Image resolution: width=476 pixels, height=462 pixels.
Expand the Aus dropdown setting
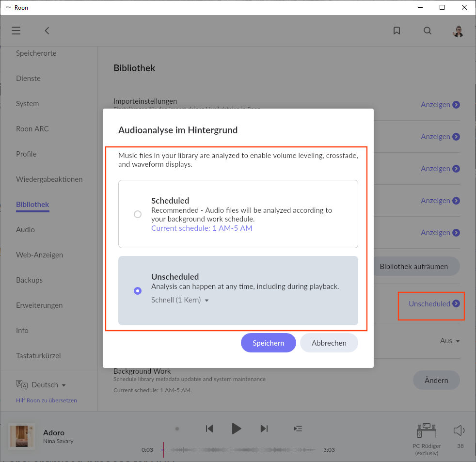coord(449,341)
